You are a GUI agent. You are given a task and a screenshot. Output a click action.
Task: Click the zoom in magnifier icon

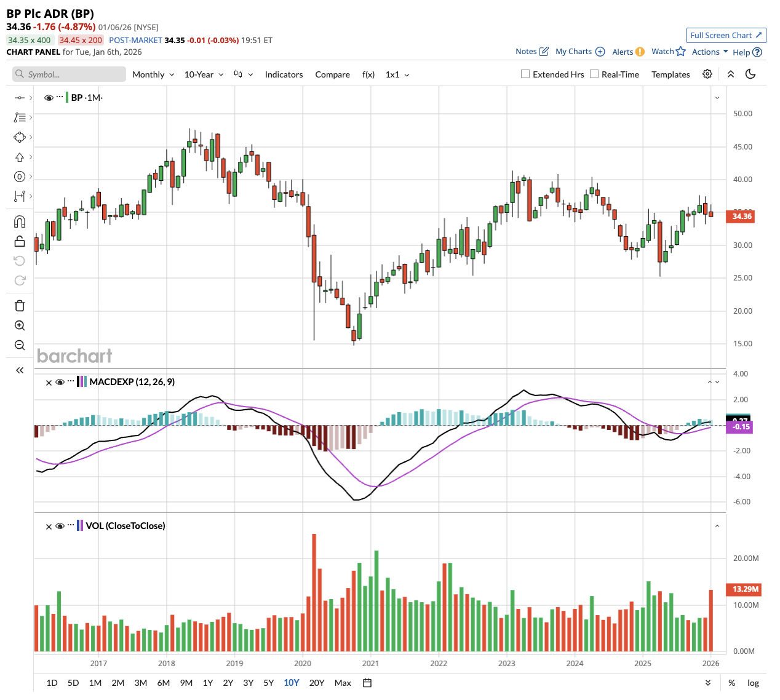(x=20, y=325)
